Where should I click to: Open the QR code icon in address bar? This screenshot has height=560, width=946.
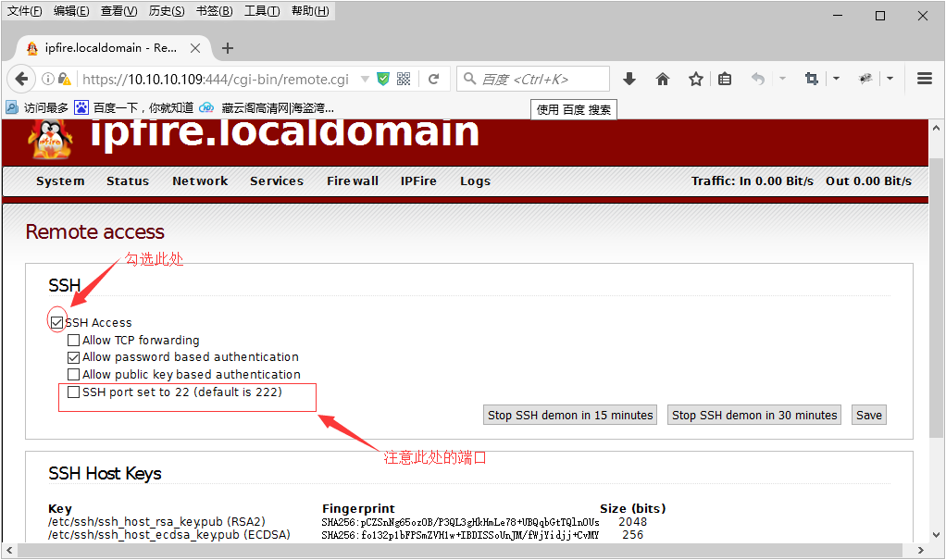(404, 79)
